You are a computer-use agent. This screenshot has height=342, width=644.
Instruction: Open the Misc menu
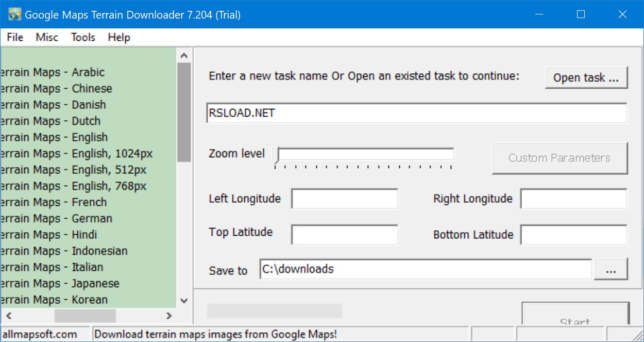pos(47,37)
